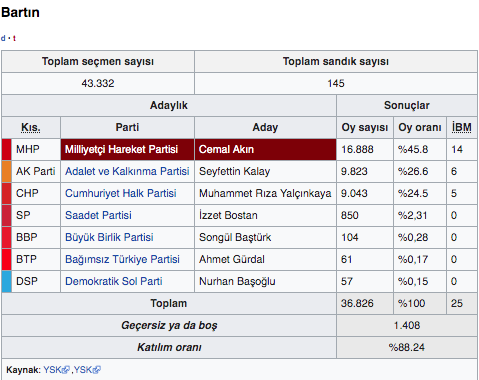
Task: Click the 'Aday' column header
Action: point(265,127)
